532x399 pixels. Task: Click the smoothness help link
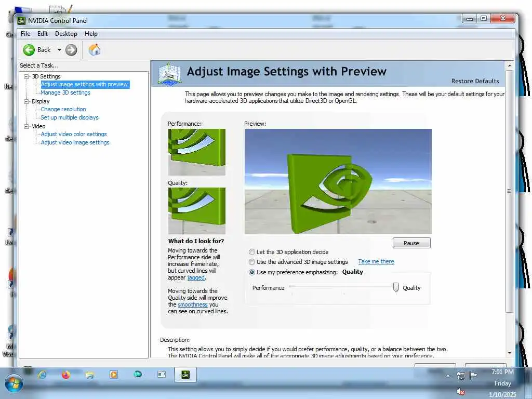point(193,304)
